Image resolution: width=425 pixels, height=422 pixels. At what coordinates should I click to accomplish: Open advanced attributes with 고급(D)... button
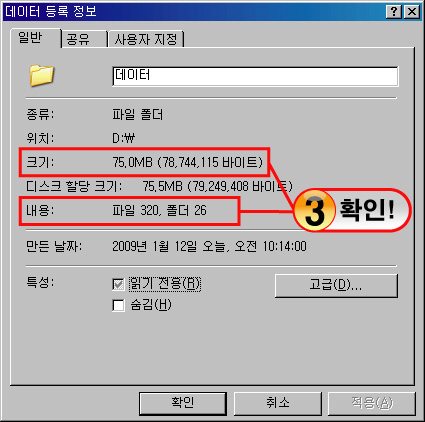[336, 286]
